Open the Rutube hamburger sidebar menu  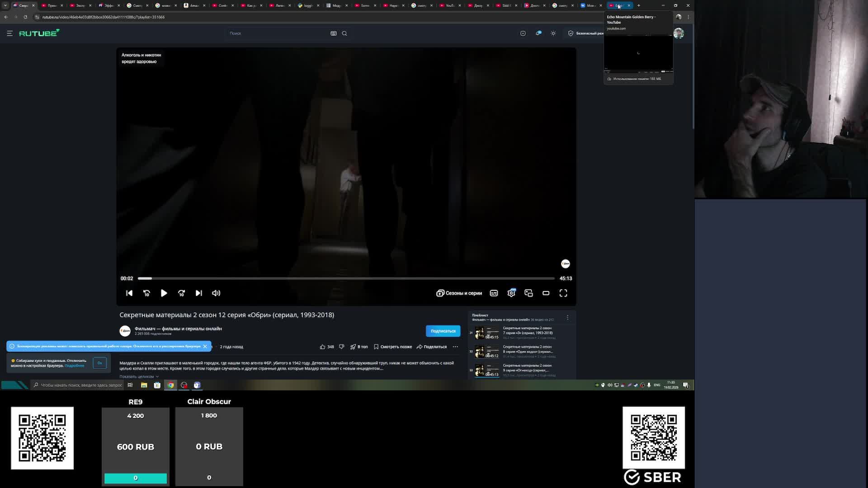[9, 33]
